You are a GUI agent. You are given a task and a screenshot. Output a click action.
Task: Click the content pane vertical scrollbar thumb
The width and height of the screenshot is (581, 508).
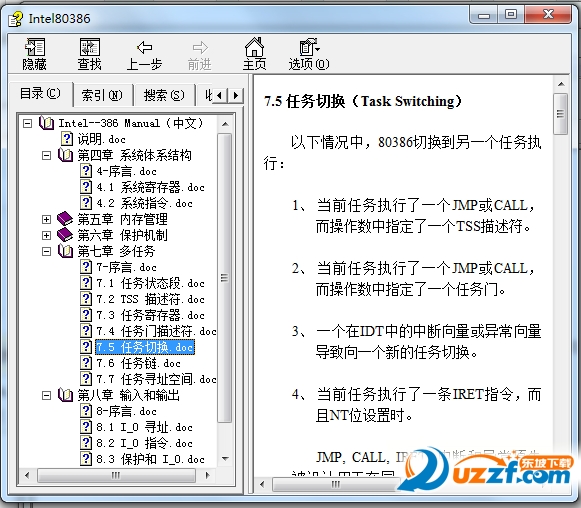561,114
